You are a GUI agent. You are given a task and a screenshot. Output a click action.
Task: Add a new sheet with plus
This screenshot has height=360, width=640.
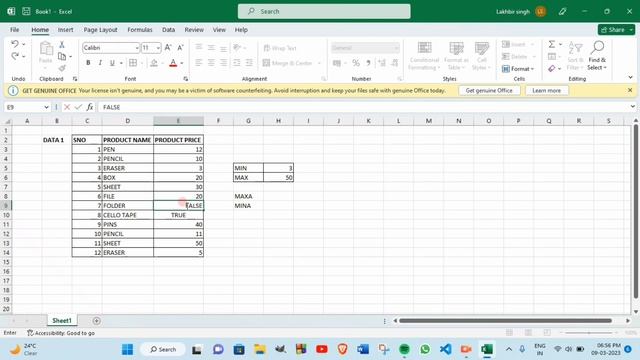point(96,321)
